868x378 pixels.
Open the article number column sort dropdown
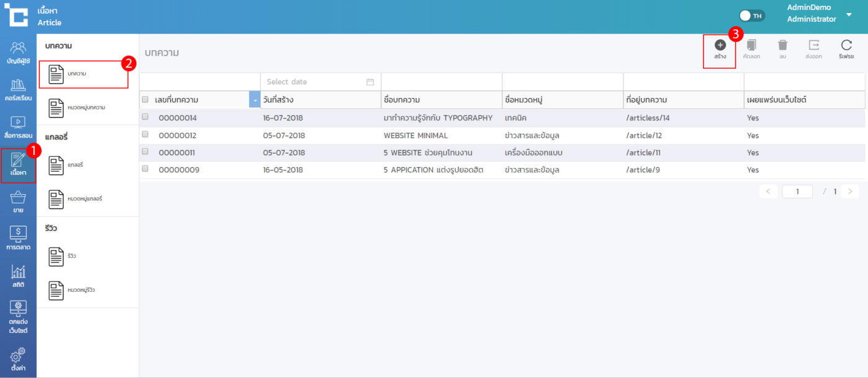click(254, 100)
